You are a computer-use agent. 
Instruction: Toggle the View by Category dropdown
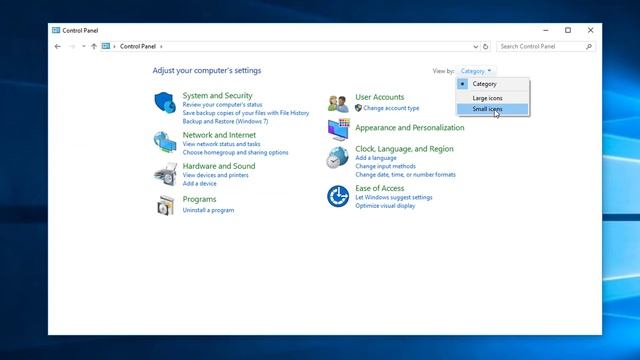click(476, 71)
